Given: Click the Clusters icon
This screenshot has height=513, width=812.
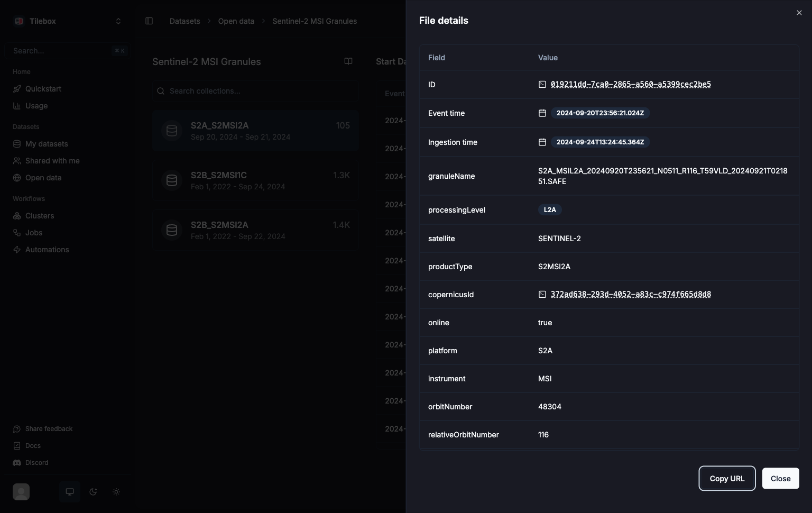Looking at the screenshot, I should coord(17,216).
